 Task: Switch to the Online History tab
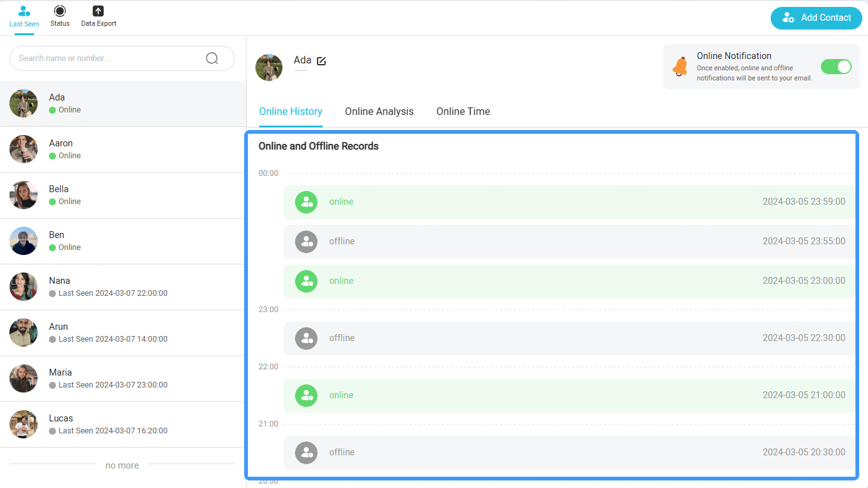291,111
